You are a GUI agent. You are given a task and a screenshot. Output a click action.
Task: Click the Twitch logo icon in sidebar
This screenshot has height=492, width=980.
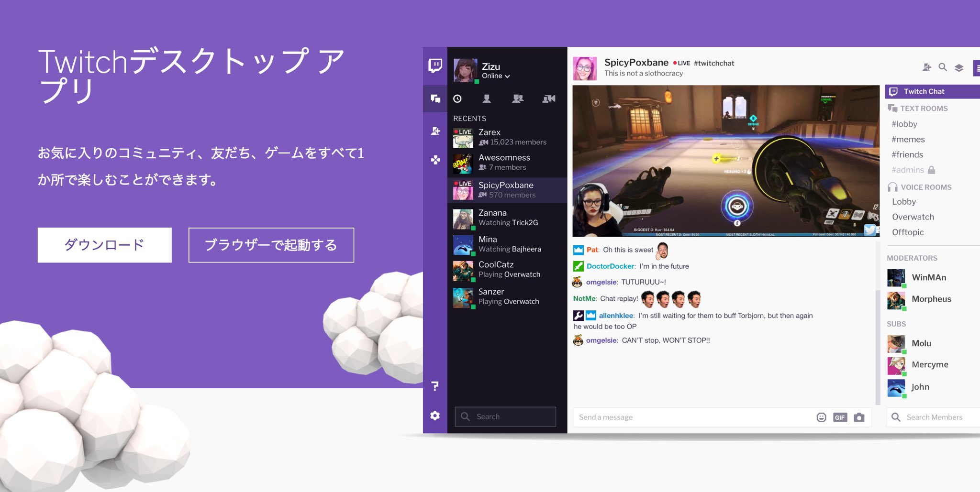tap(435, 66)
